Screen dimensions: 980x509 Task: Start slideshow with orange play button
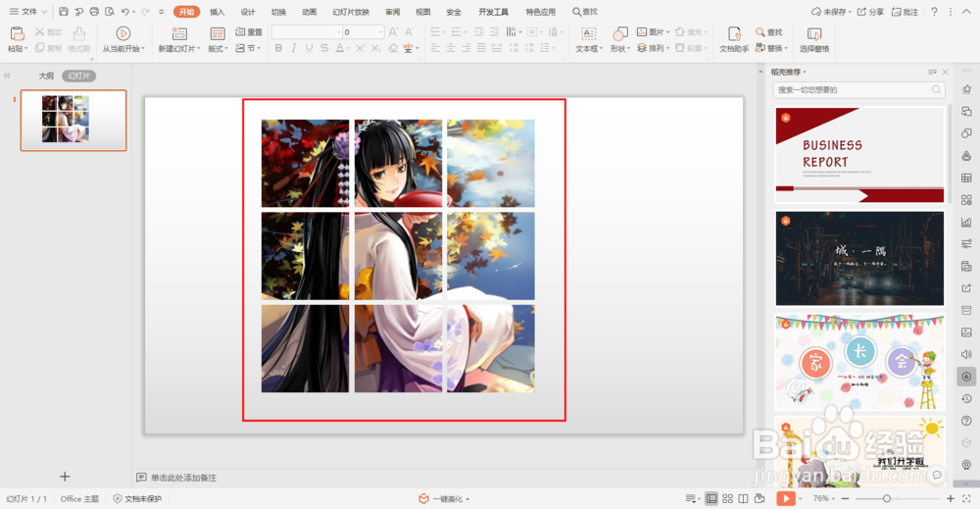click(786, 498)
